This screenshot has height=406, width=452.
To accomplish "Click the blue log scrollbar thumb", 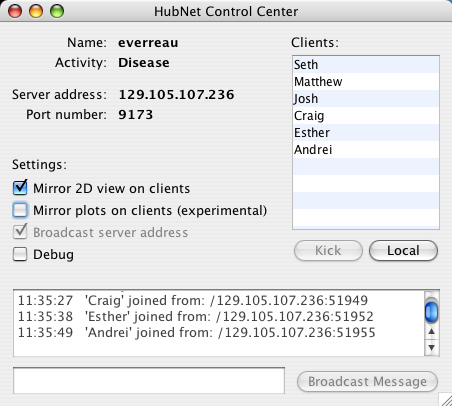I will tap(431, 311).
